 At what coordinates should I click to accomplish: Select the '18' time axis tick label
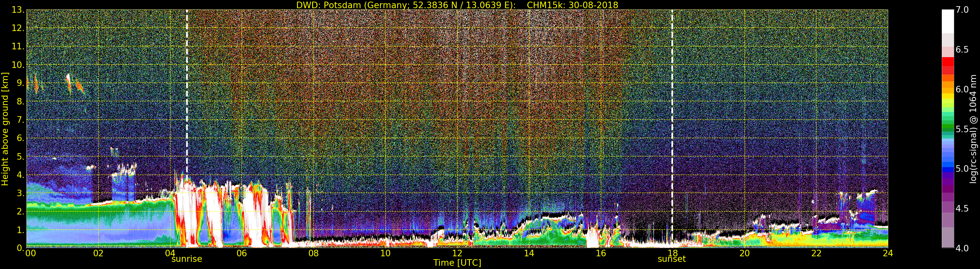click(x=673, y=253)
